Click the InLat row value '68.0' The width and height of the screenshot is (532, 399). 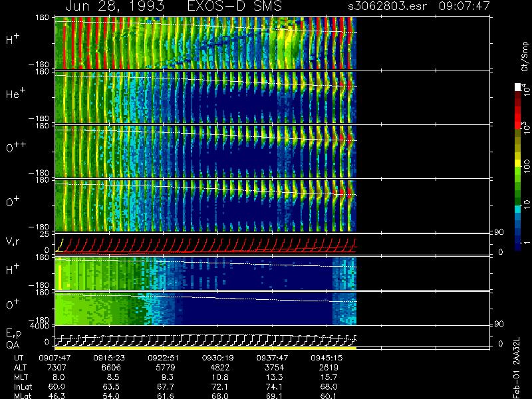point(329,386)
